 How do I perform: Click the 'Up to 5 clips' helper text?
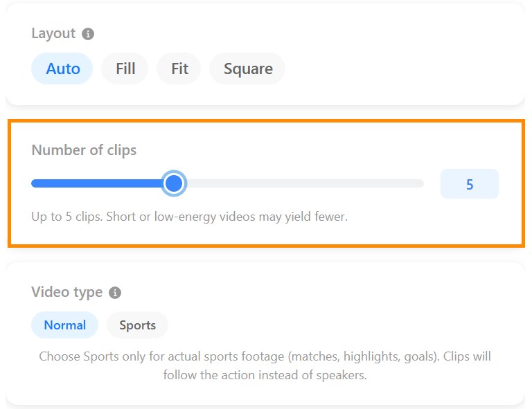(189, 217)
